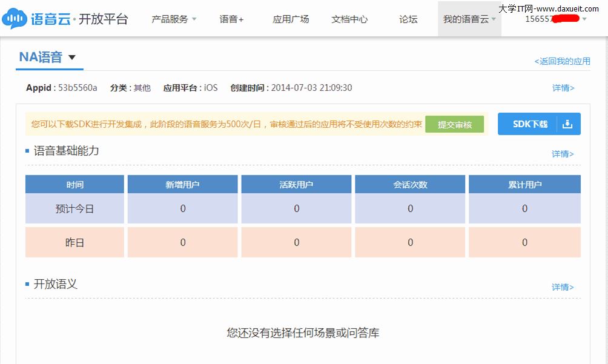Follow the <返回我的应用 link
Viewport: 608px width, 364px height.
coord(562,61)
